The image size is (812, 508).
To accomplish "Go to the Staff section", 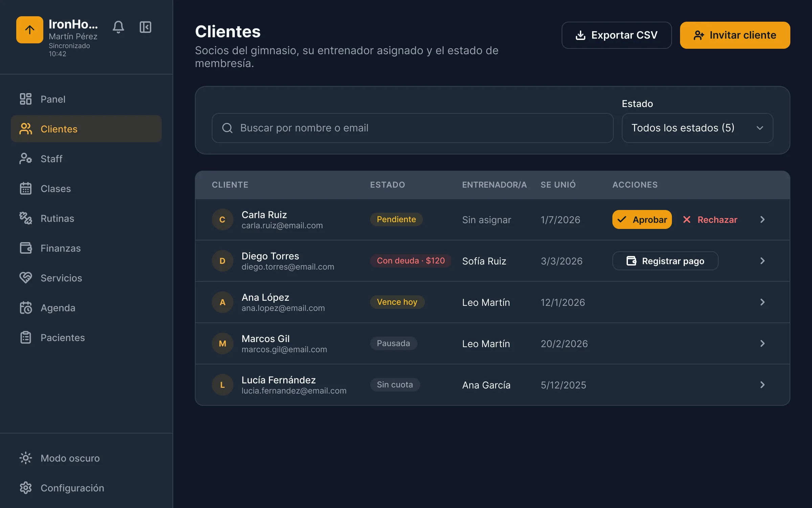I will point(86,158).
